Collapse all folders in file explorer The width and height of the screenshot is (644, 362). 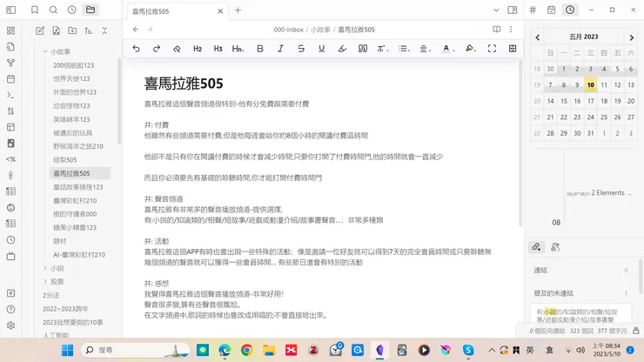point(104,30)
